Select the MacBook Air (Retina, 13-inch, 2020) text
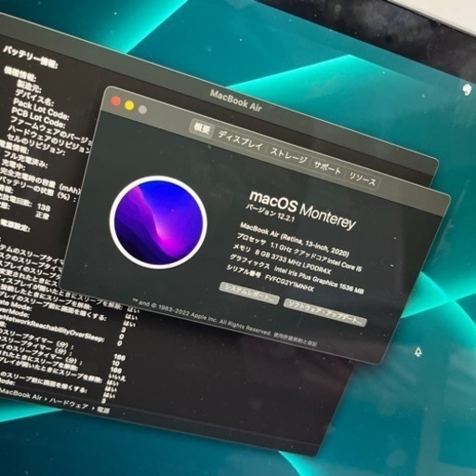Screen dimensions: 476x476 (x=295, y=240)
